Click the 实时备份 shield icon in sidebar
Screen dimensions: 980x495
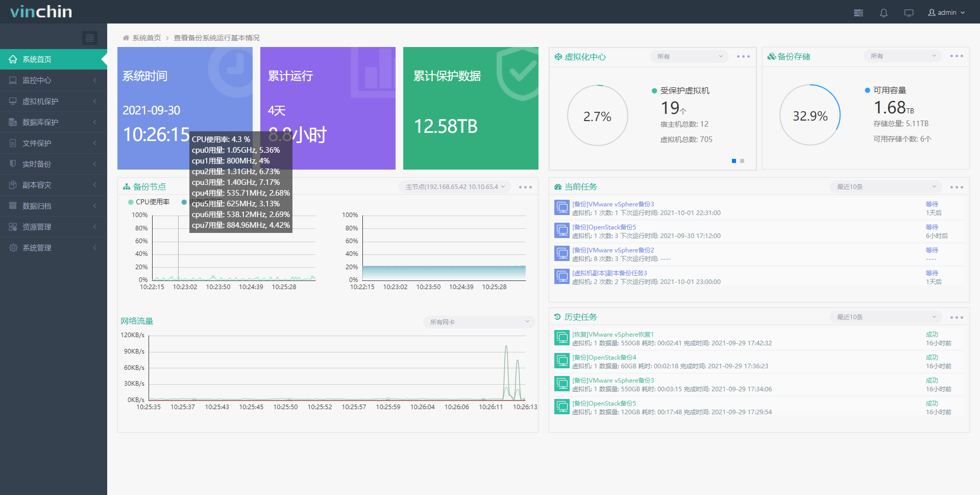tap(13, 164)
